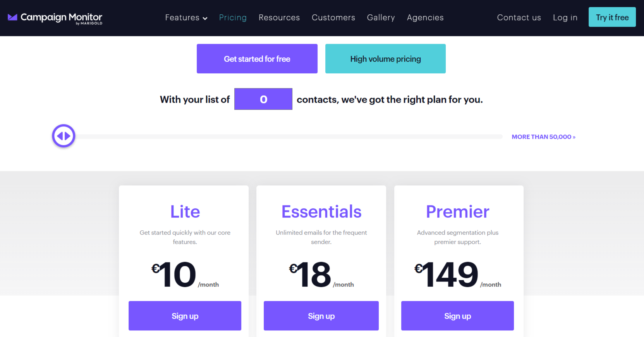Click Get started for free button
The height and width of the screenshot is (337, 644).
coord(257,59)
